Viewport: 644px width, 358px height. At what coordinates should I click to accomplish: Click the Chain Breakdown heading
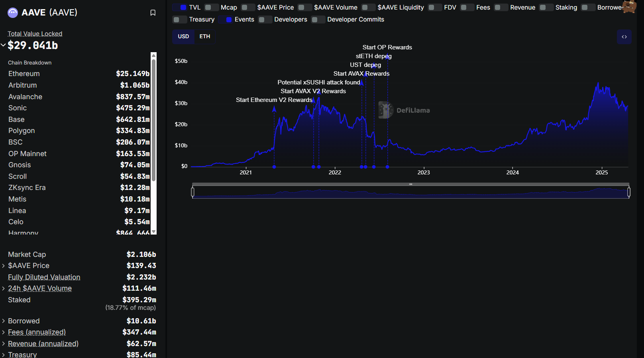click(30, 63)
